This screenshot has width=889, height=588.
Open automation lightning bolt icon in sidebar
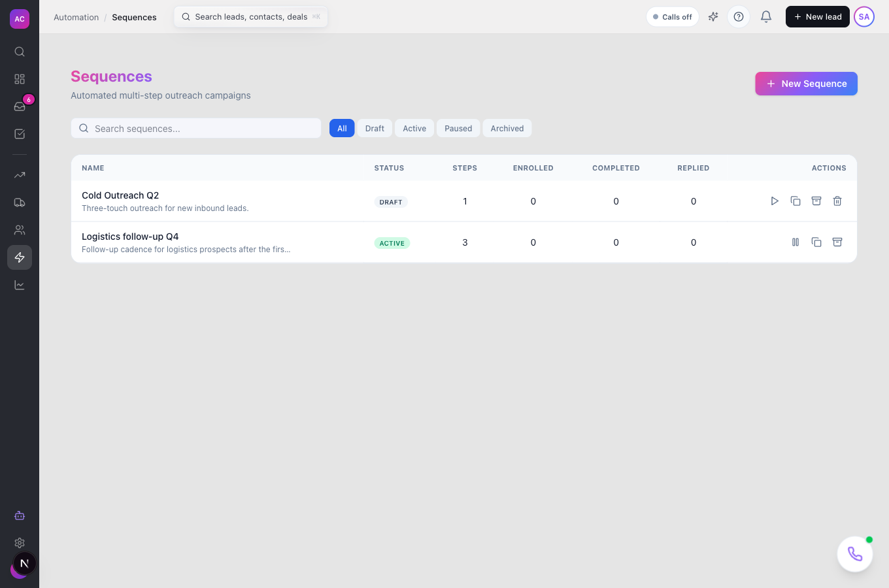click(20, 257)
